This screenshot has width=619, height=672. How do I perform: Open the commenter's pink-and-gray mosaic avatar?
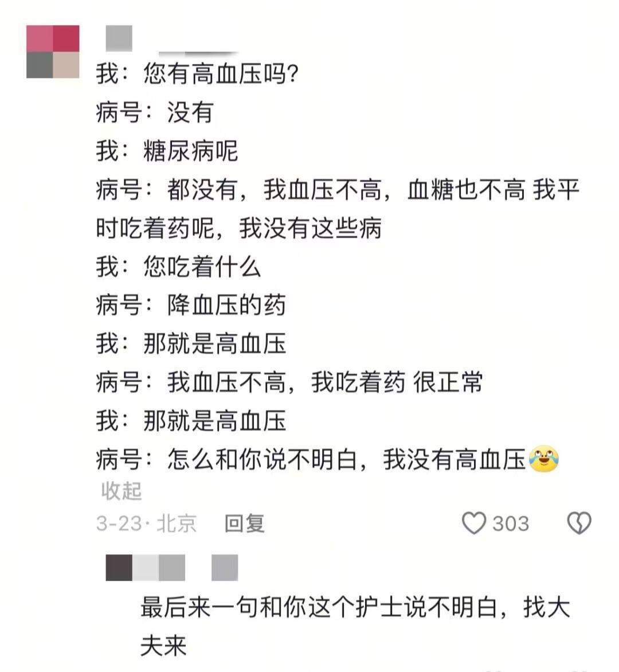tap(53, 52)
